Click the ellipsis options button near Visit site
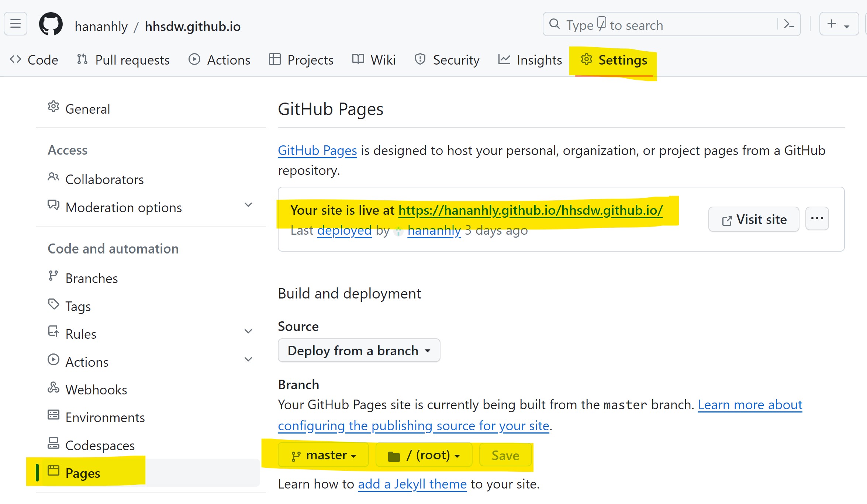Image resolution: width=867 pixels, height=504 pixels. point(817,218)
